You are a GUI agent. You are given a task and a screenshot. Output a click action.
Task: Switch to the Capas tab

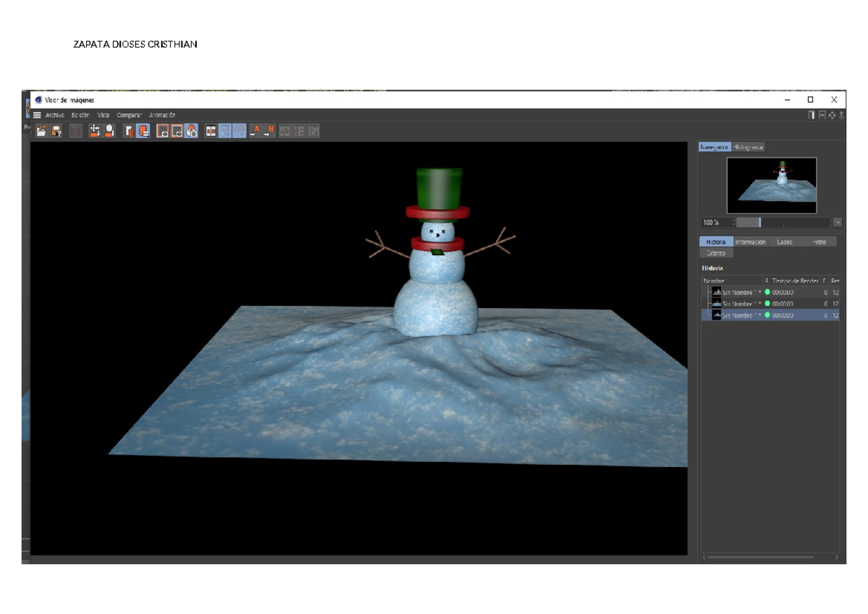(x=783, y=242)
